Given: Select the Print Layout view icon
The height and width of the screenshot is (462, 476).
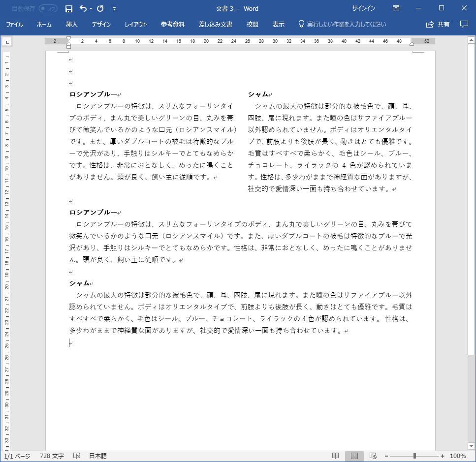Looking at the screenshot, I should pyautogui.click(x=354, y=456).
